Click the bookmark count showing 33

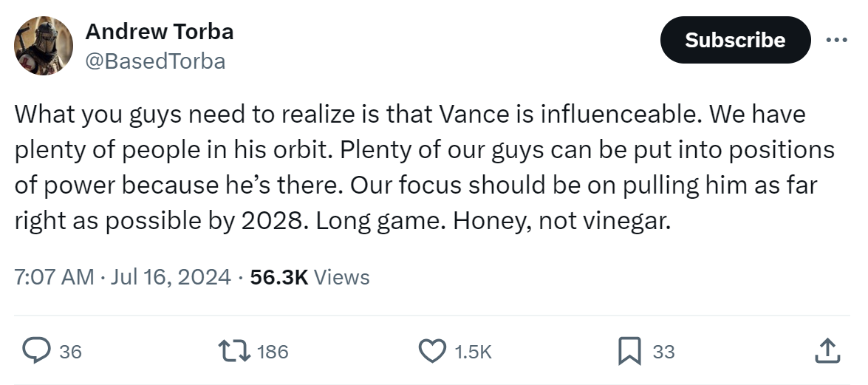663,352
